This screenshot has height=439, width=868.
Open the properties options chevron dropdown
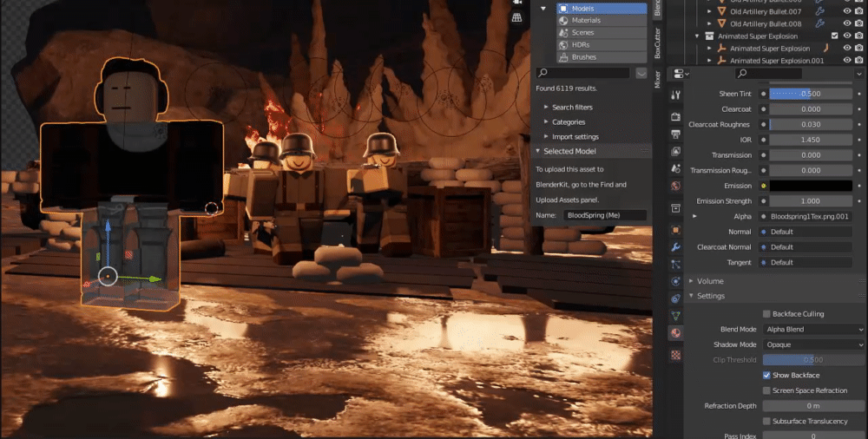[x=859, y=74]
